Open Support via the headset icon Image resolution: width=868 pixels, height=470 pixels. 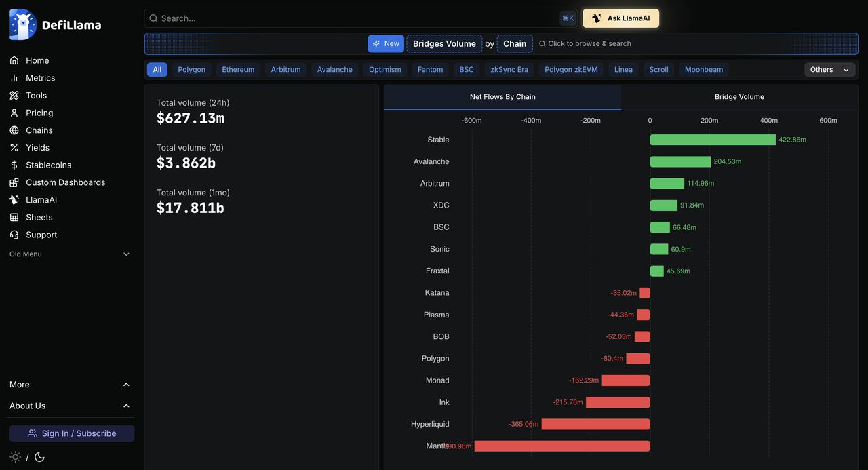tap(14, 235)
